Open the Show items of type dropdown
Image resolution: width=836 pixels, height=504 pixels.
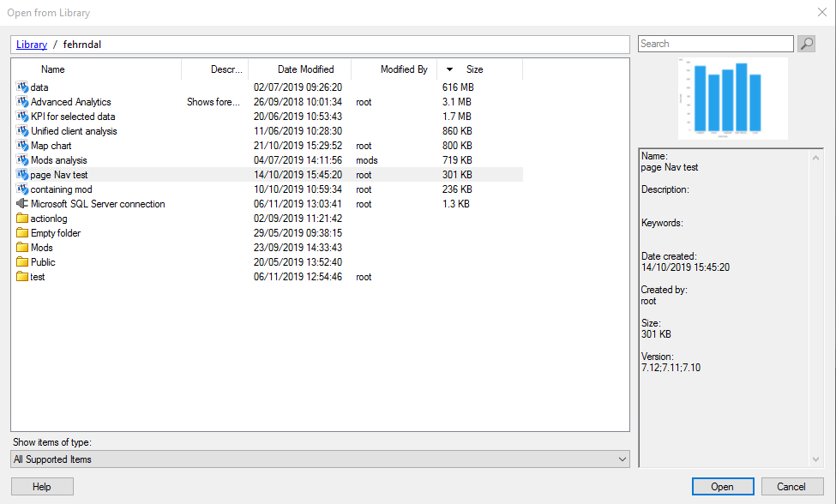[320, 459]
